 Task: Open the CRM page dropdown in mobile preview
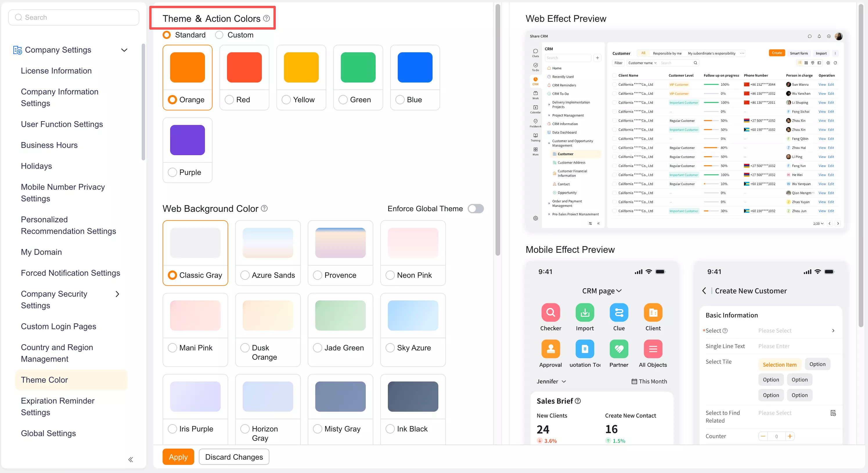tap(602, 291)
